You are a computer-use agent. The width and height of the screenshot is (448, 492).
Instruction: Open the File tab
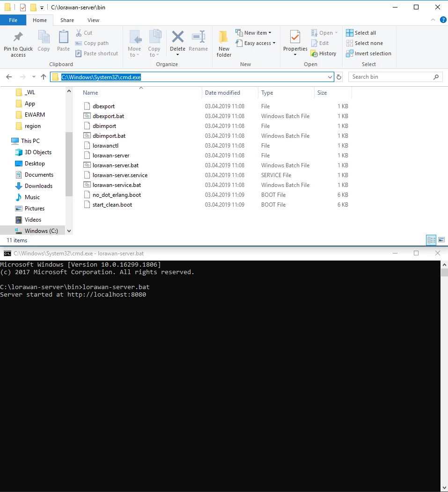[13, 20]
